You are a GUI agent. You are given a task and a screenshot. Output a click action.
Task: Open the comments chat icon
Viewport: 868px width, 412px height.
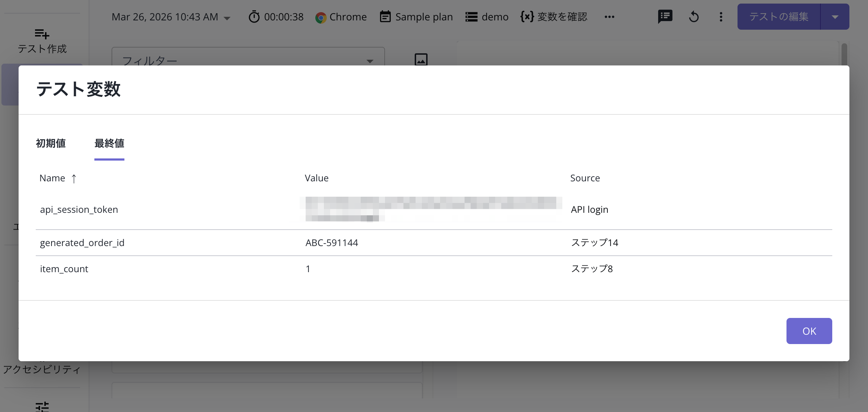[x=665, y=17]
